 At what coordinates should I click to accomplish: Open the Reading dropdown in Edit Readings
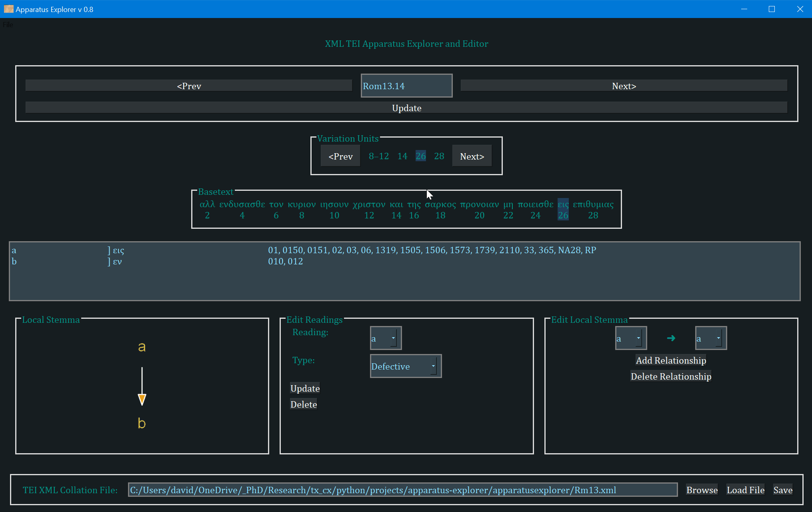pos(386,338)
